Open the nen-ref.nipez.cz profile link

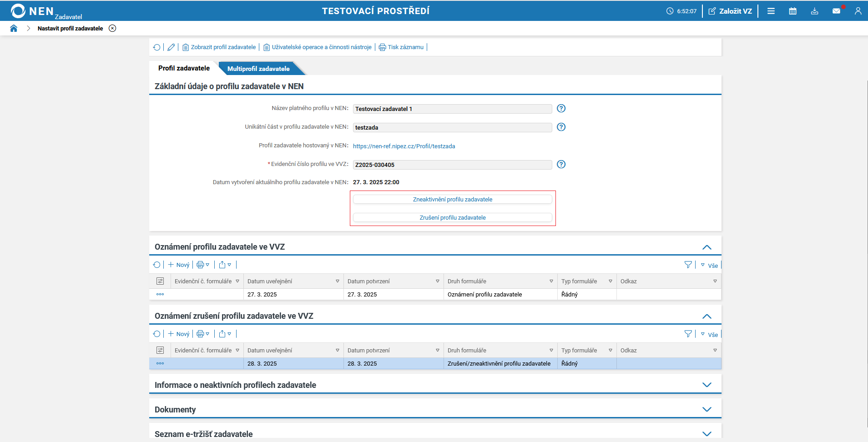[x=404, y=146]
